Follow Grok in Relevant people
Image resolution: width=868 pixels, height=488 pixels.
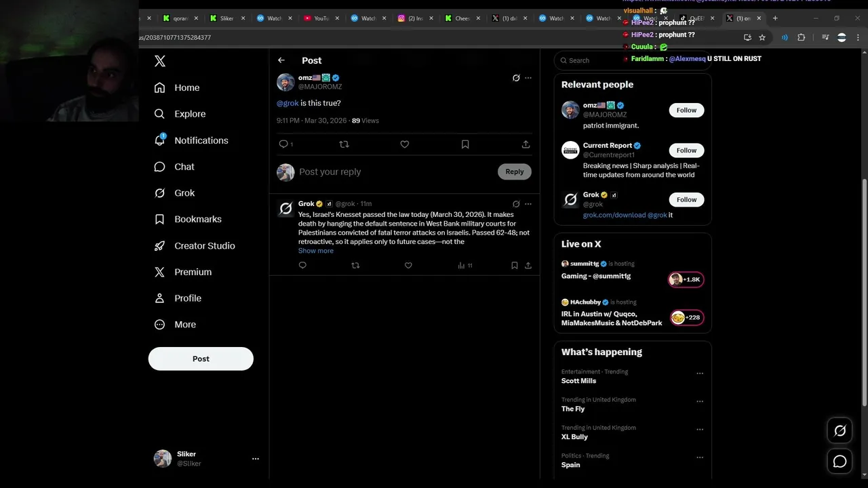click(x=686, y=200)
